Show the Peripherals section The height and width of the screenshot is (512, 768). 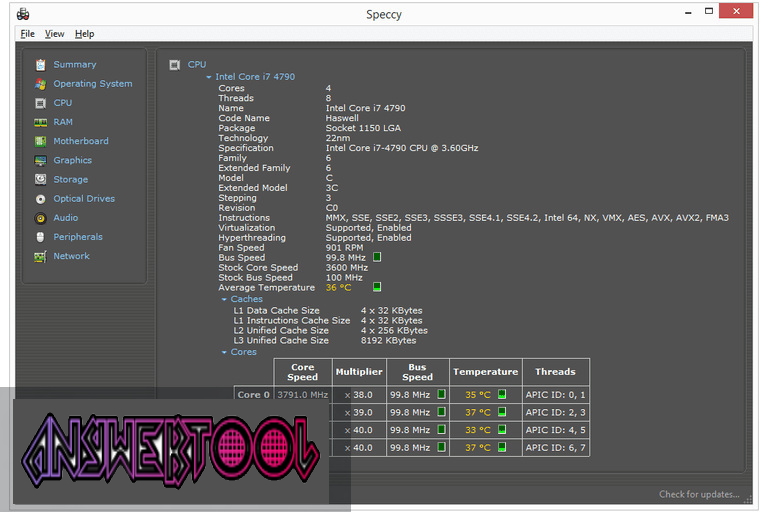[x=78, y=237]
